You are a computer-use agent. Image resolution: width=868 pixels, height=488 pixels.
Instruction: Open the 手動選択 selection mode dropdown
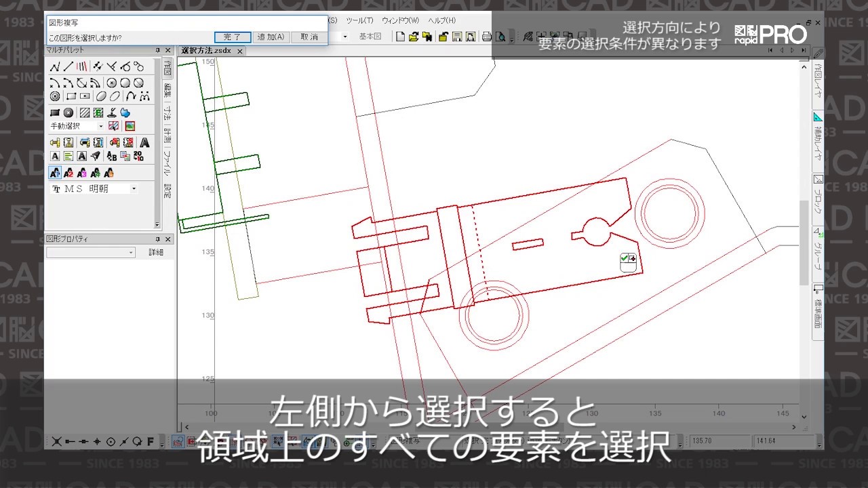101,126
